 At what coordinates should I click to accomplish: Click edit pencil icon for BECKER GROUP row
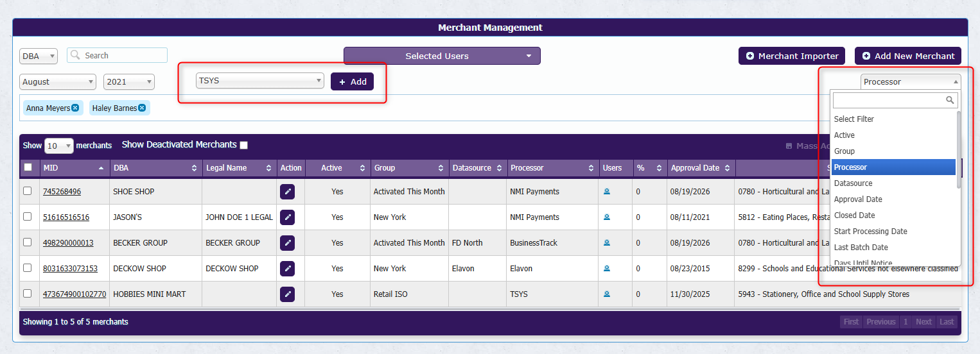[287, 243]
